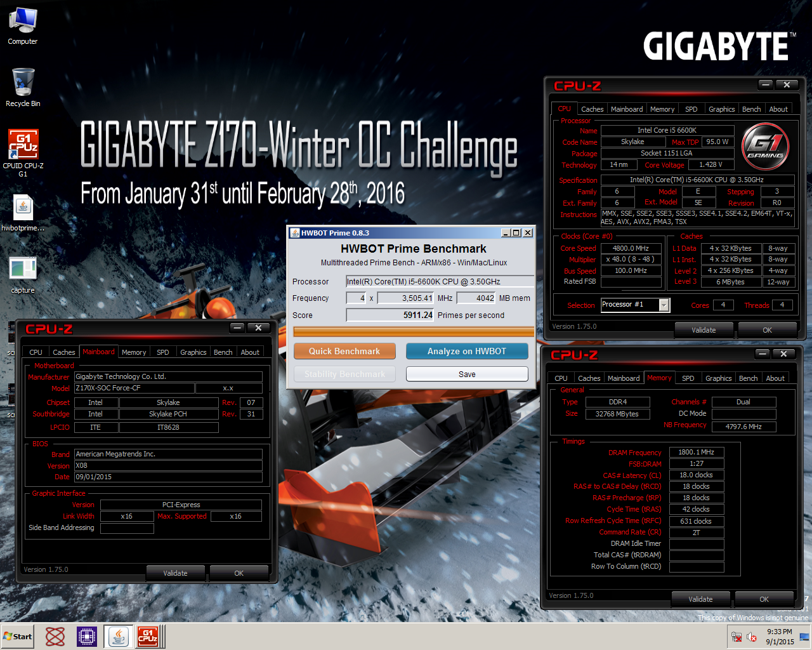
Task: Go to CPU tab in Memory CPU-Z window
Action: 561,378
